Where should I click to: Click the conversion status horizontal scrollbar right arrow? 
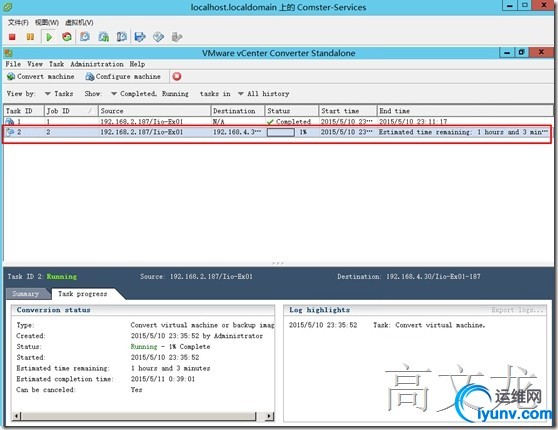(270, 416)
